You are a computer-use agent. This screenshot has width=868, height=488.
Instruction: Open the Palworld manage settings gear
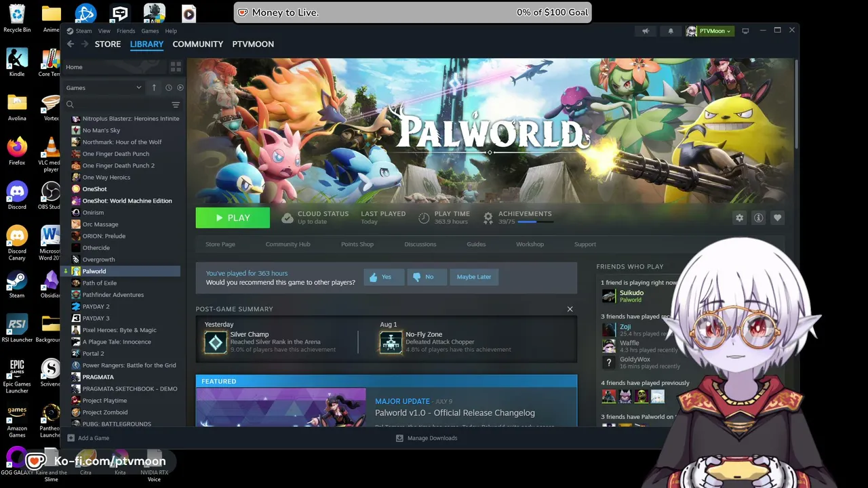pos(739,218)
